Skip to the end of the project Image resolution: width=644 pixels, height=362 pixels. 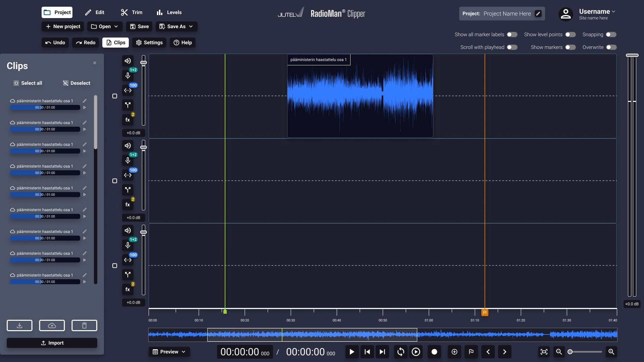point(382,352)
